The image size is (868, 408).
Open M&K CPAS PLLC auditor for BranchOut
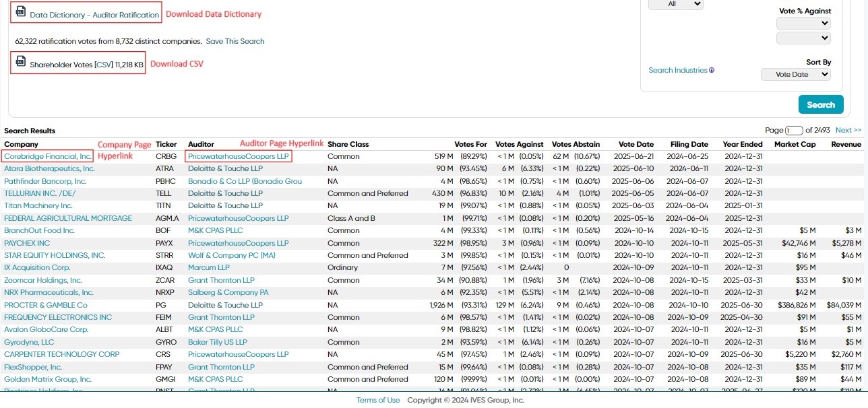click(x=216, y=230)
